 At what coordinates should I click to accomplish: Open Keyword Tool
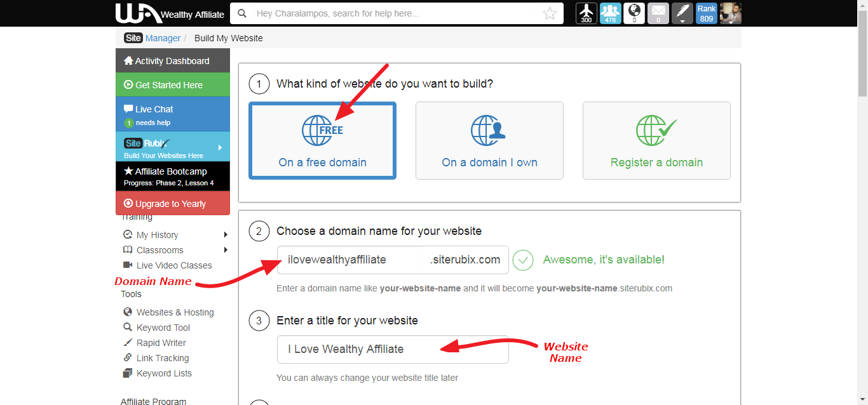coord(163,328)
